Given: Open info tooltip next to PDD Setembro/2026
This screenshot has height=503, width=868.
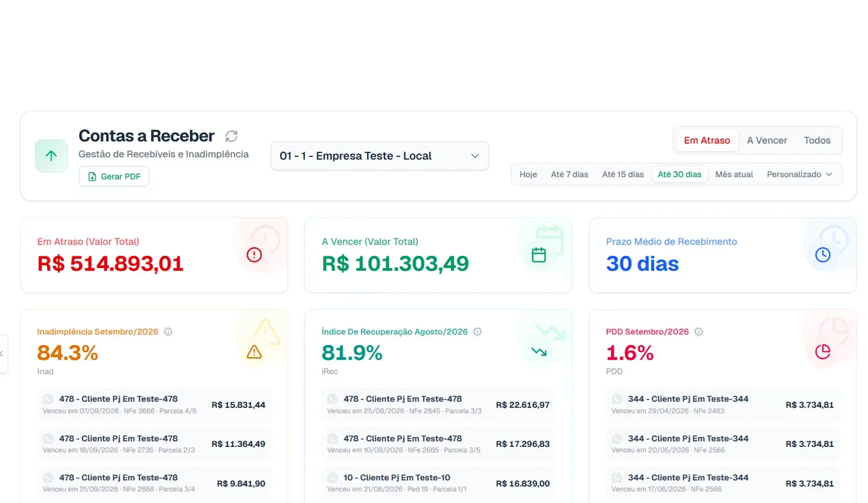Looking at the screenshot, I should 699,332.
